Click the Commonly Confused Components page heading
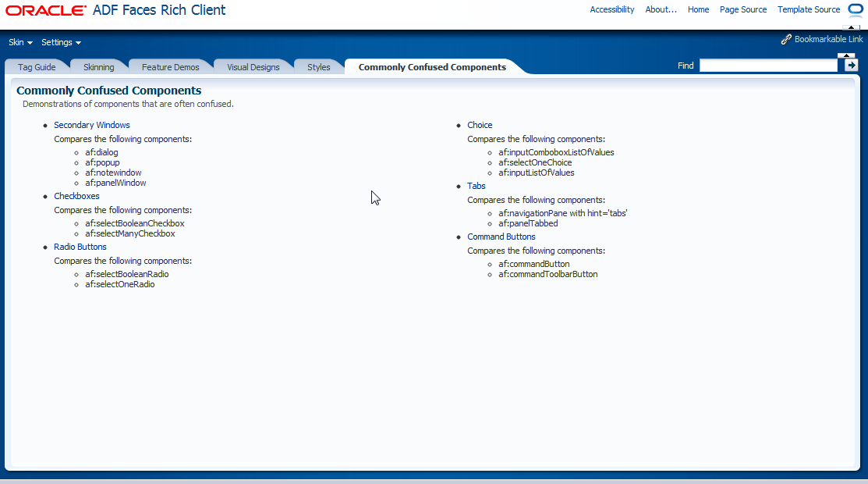This screenshot has width=868, height=484. click(109, 91)
